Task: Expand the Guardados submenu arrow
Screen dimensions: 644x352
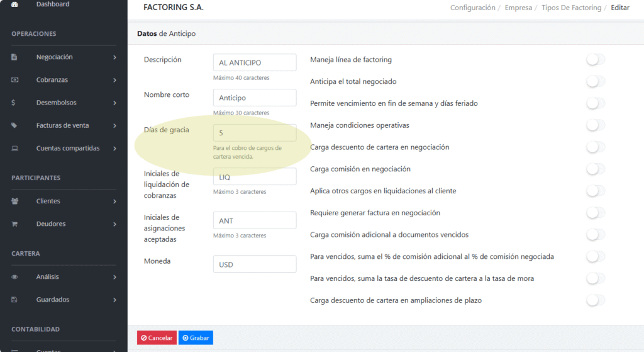Action: (114, 300)
